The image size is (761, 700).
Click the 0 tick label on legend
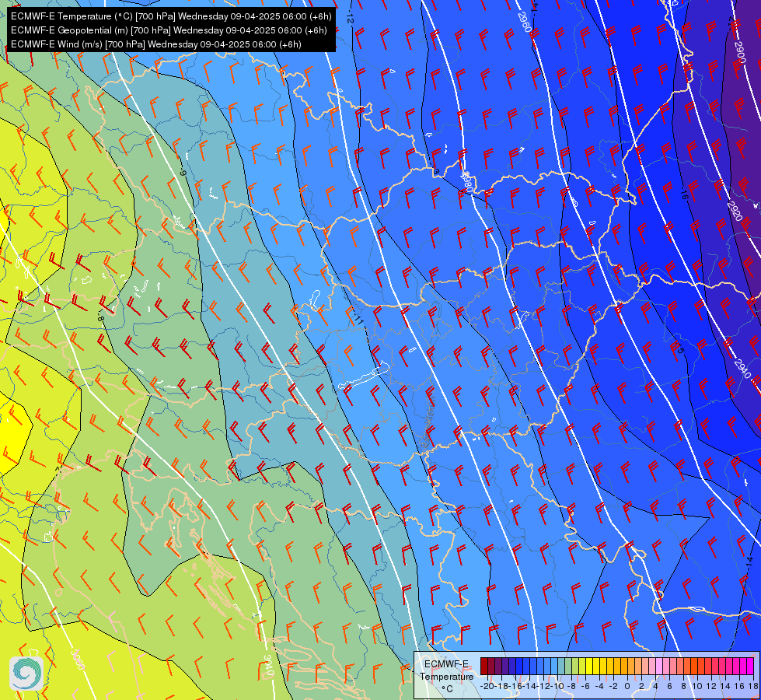pos(627,686)
